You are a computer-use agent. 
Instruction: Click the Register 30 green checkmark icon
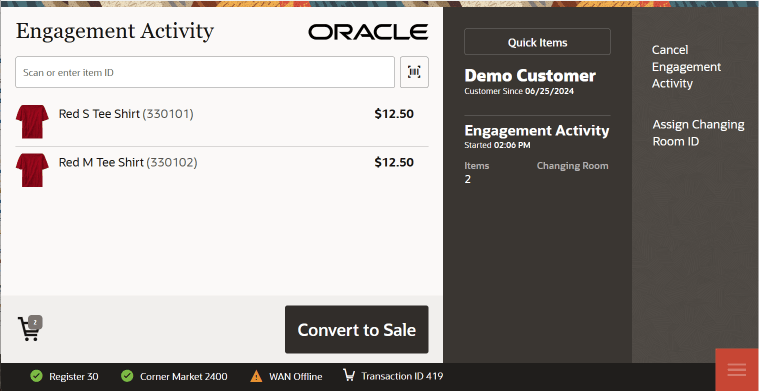36,376
